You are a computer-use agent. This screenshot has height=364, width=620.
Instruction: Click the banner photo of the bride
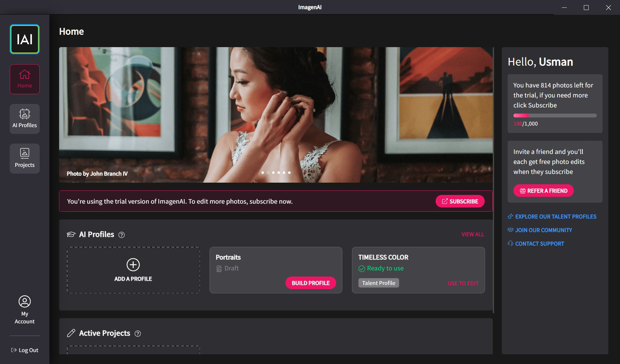[276, 115]
